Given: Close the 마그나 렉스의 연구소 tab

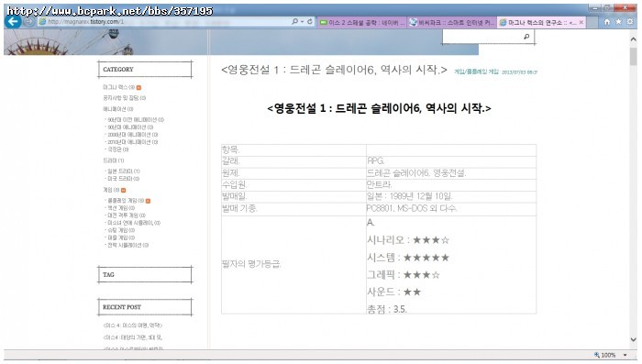Looking at the screenshot, I should click(581, 23).
